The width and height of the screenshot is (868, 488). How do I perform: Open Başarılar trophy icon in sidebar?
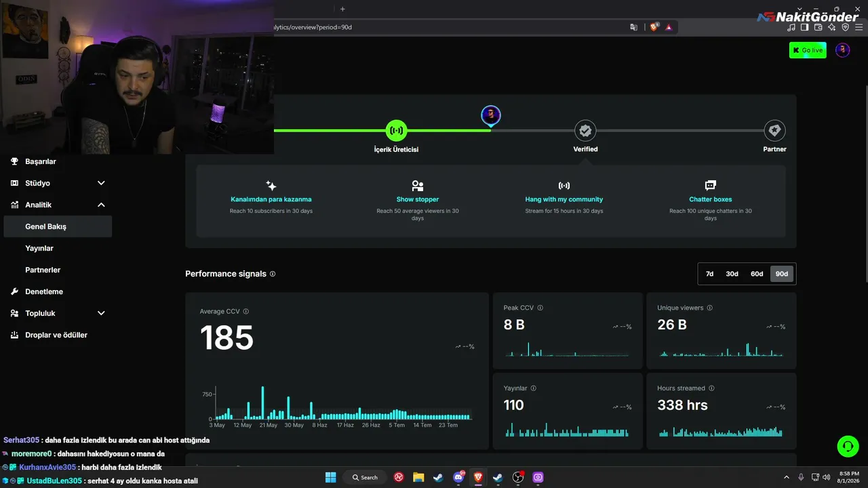click(14, 161)
